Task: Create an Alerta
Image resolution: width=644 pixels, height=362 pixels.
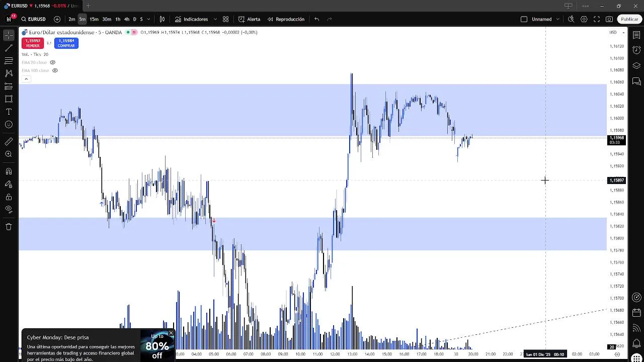Action: (x=250, y=19)
